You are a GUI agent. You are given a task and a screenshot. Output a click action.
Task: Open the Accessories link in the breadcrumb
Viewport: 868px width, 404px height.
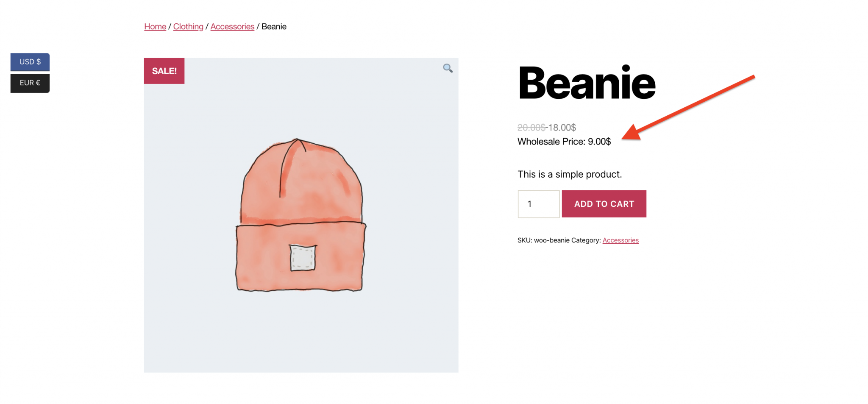pyautogui.click(x=232, y=27)
